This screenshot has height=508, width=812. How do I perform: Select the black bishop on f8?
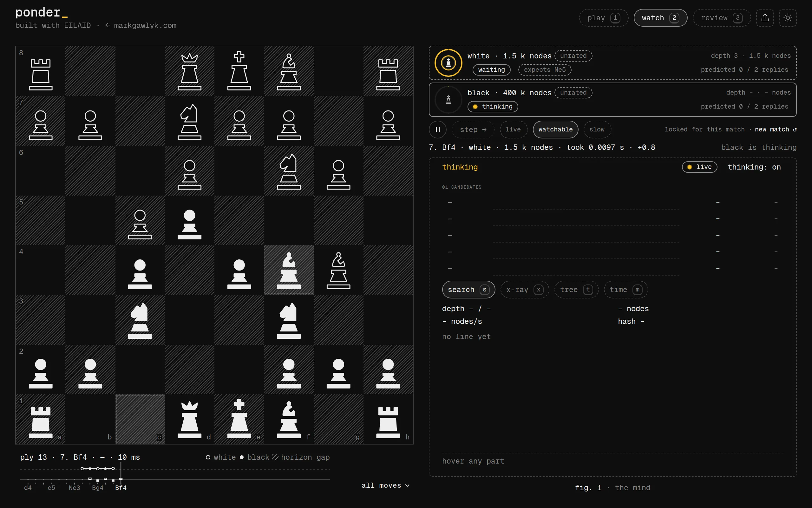289,71
